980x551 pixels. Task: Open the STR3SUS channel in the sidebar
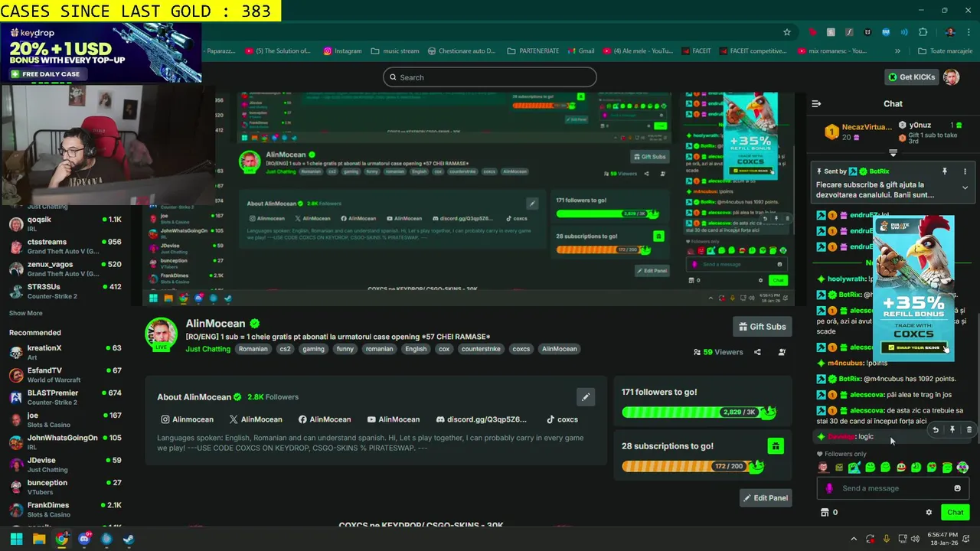[65, 292]
